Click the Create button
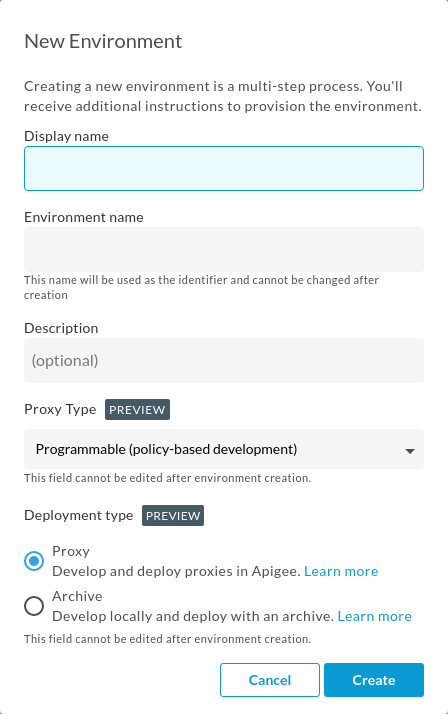 [374, 680]
